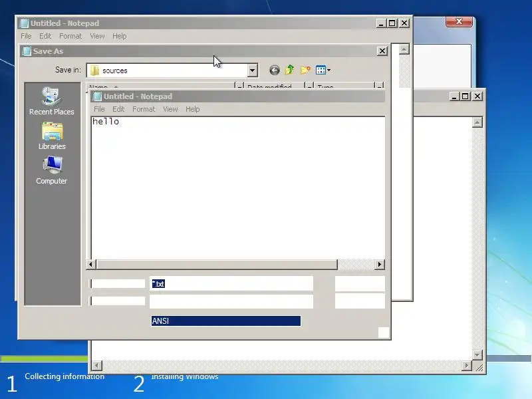
Task: Click the sources folder combo box
Action: coord(172,70)
